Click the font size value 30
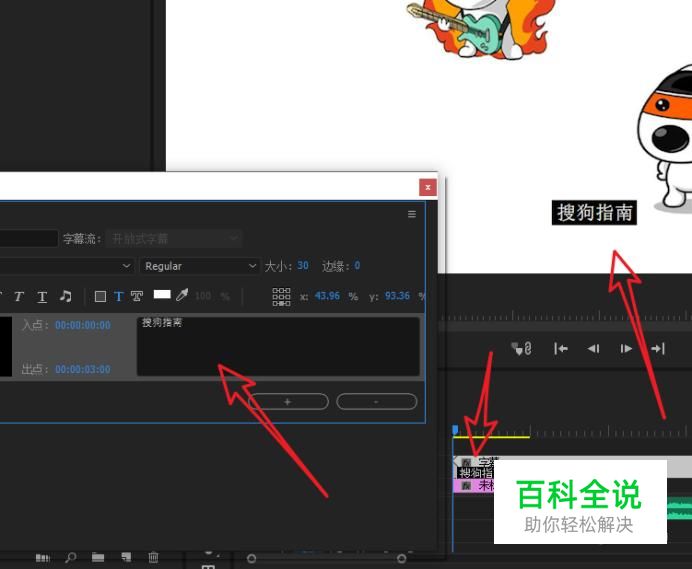 point(303,265)
